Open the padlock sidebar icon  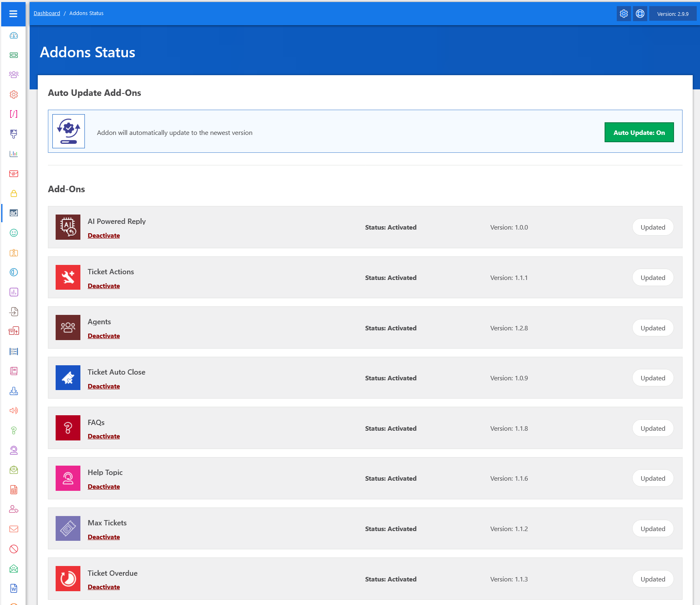pos(14,193)
